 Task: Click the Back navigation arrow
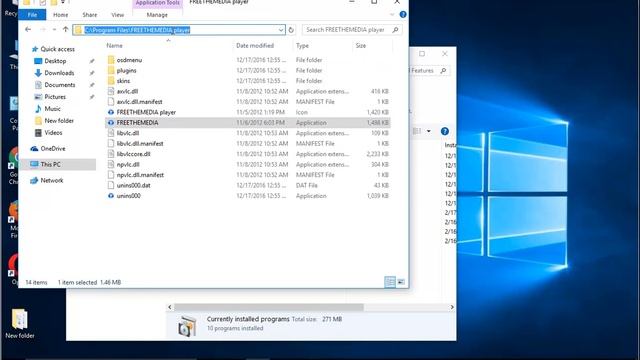pos(28,29)
